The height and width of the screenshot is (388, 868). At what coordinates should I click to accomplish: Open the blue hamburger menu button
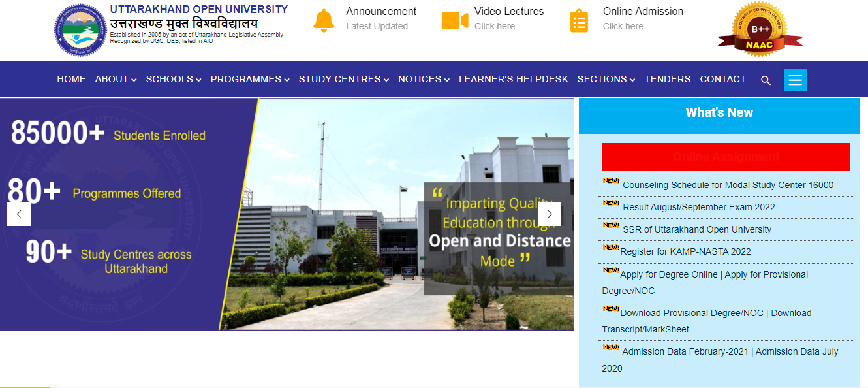pyautogui.click(x=795, y=80)
